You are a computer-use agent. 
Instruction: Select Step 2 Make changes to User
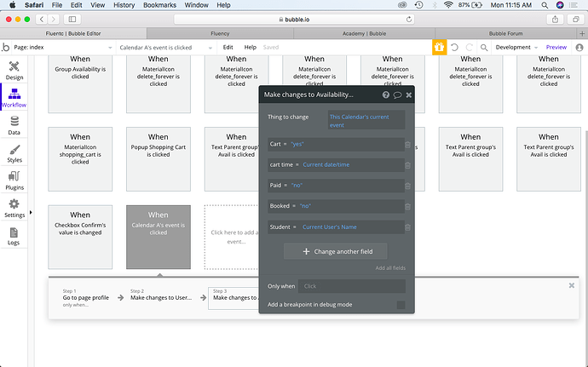tap(161, 295)
